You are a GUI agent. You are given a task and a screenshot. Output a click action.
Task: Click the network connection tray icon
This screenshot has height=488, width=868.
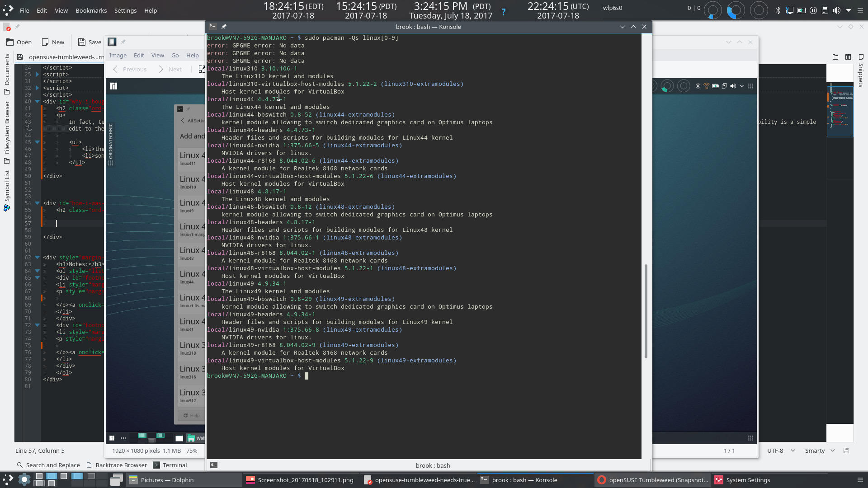(x=790, y=10)
